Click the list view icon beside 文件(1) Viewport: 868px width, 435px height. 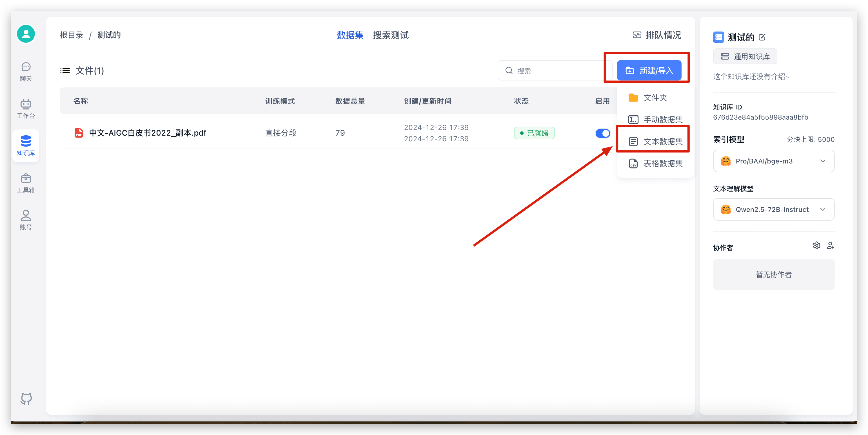65,70
